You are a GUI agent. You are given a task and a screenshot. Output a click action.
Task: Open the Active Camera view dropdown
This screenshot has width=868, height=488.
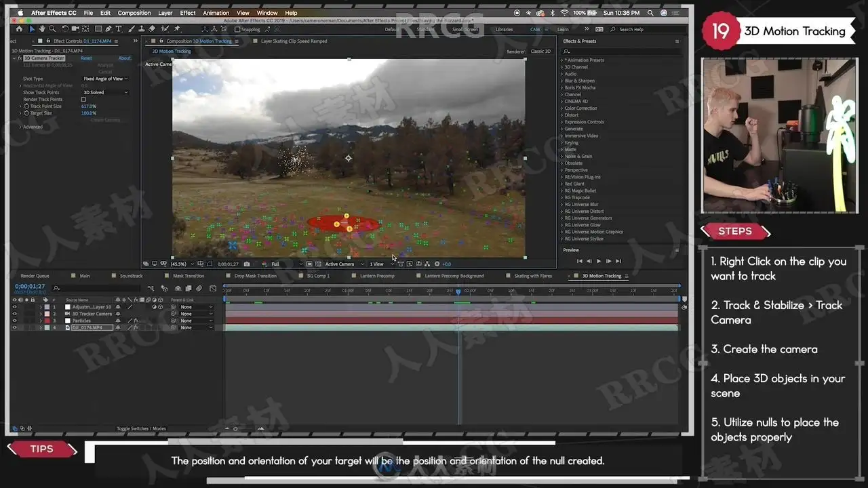344,264
